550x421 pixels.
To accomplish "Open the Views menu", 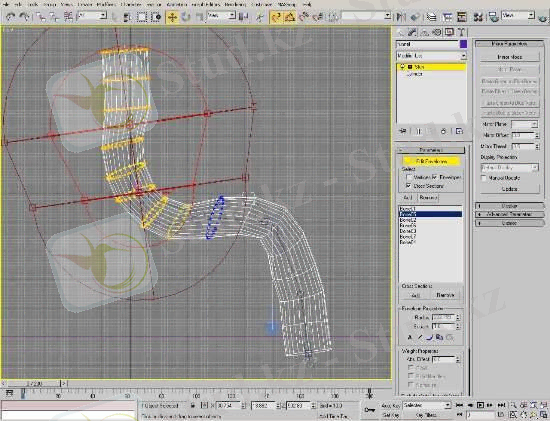I will 66,4.
